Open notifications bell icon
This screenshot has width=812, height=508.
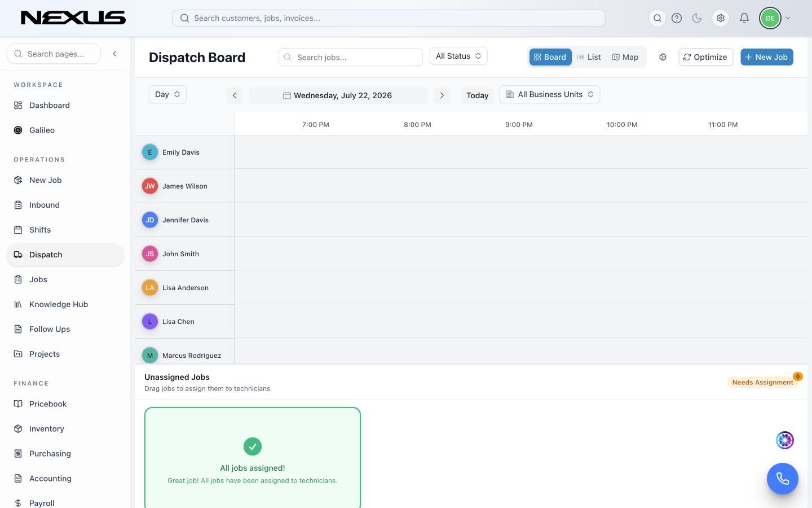[x=744, y=18]
